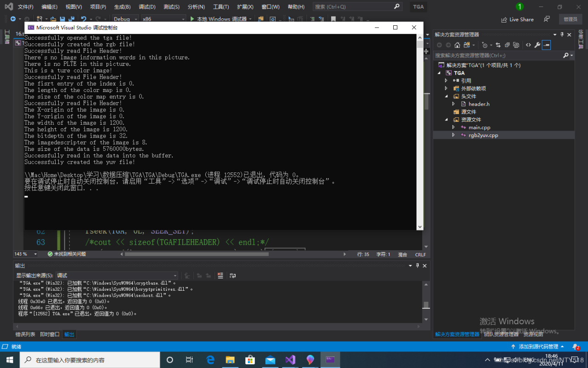Click the Home icon in Solution Explorer toolbar
This screenshot has height=368, width=588.
[x=457, y=45]
